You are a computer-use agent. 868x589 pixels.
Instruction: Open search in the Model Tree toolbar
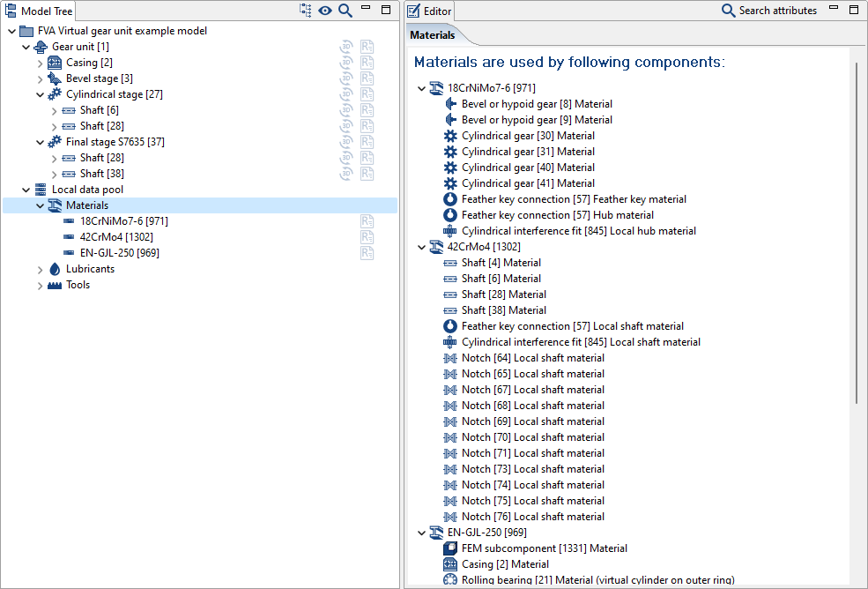(x=345, y=11)
